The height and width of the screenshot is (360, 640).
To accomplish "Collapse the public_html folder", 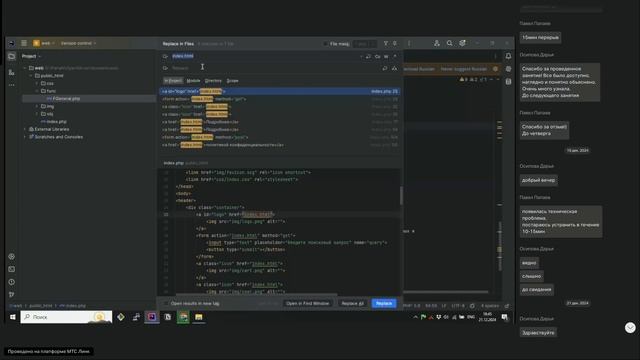I will (x=31, y=76).
